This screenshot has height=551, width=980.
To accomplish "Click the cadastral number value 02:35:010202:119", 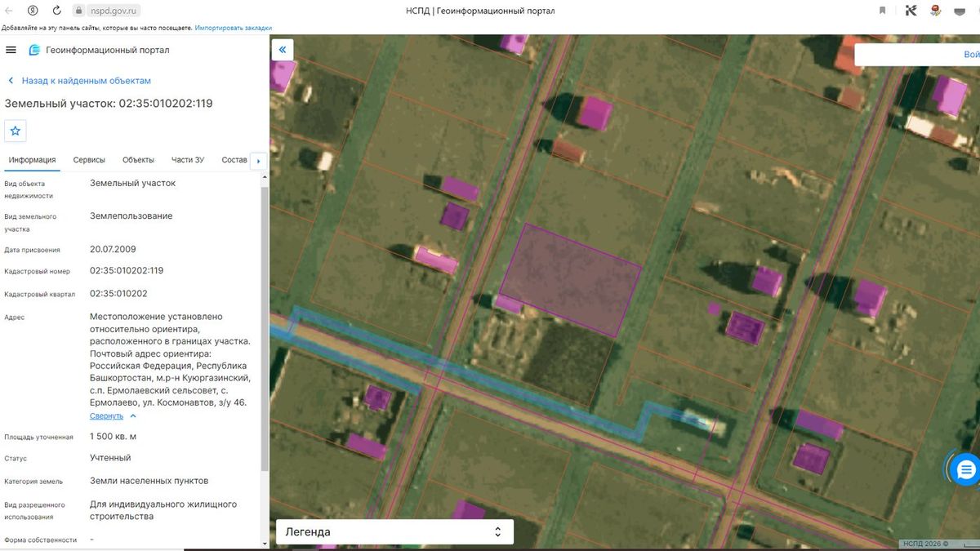I will (127, 270).
